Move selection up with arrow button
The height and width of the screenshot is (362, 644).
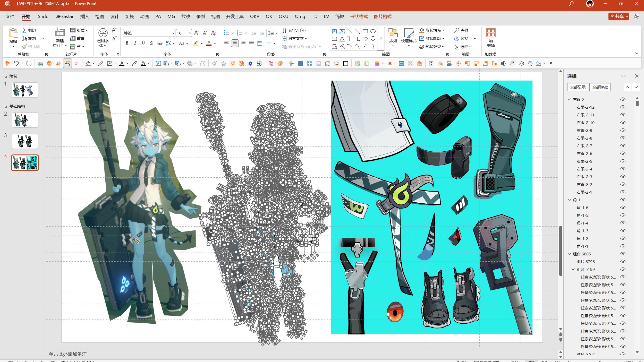[x=627, y=87]
